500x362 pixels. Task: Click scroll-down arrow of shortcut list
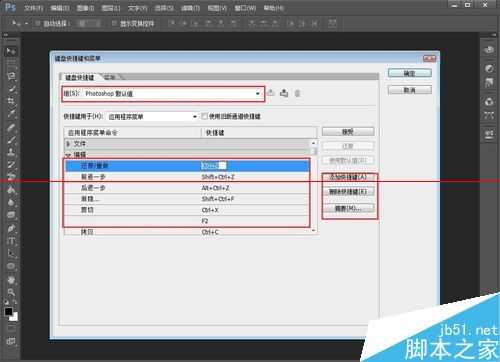point(314,230)
